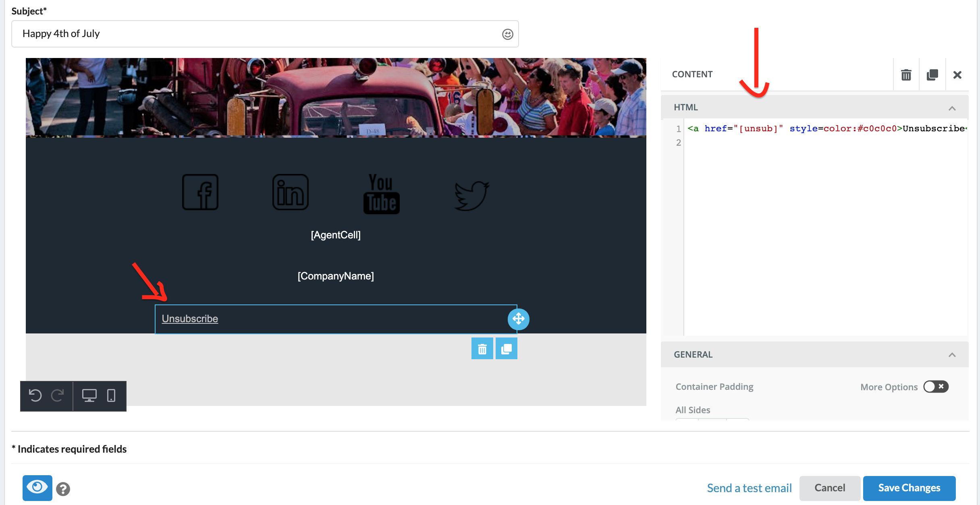Redo the last editor change
980x505 pixels.
pyautogui.click(x=58, y=395)
